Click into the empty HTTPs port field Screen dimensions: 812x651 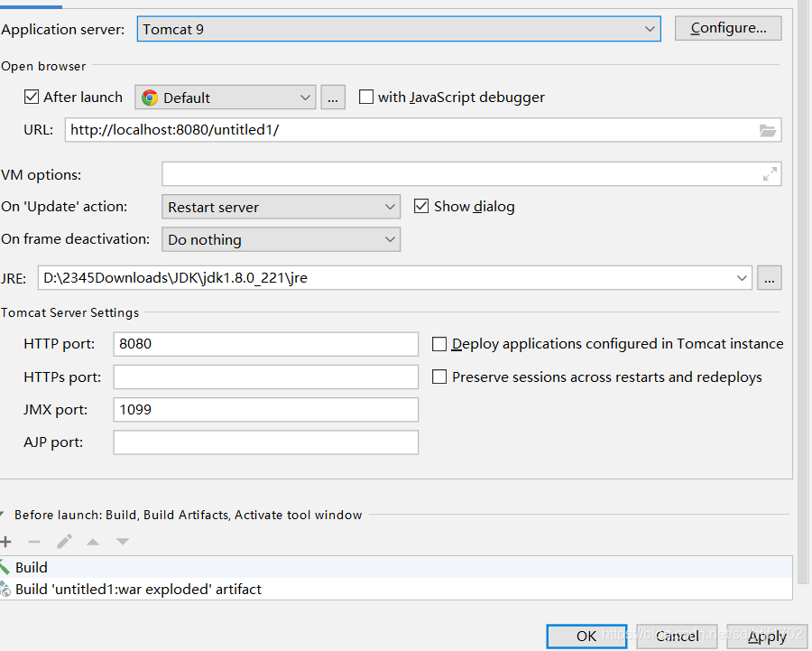coord(265,377)
